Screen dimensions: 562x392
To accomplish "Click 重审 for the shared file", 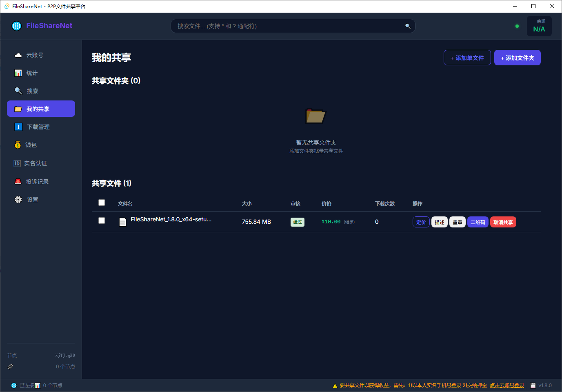I will [458, 222].
